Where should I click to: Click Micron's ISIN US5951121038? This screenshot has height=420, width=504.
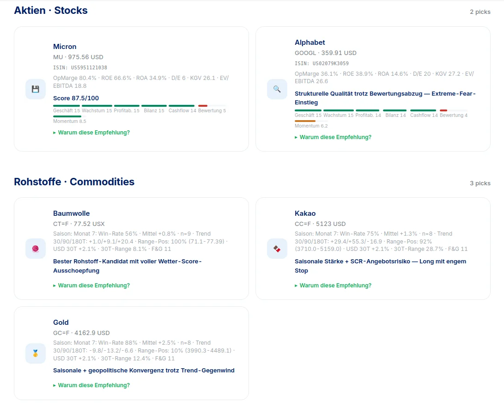point(80,67)
